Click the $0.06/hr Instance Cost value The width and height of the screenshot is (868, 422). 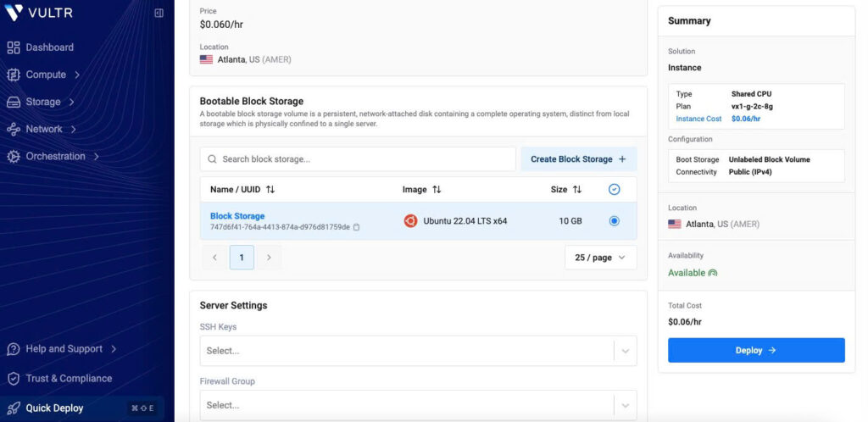click(746, 119)
